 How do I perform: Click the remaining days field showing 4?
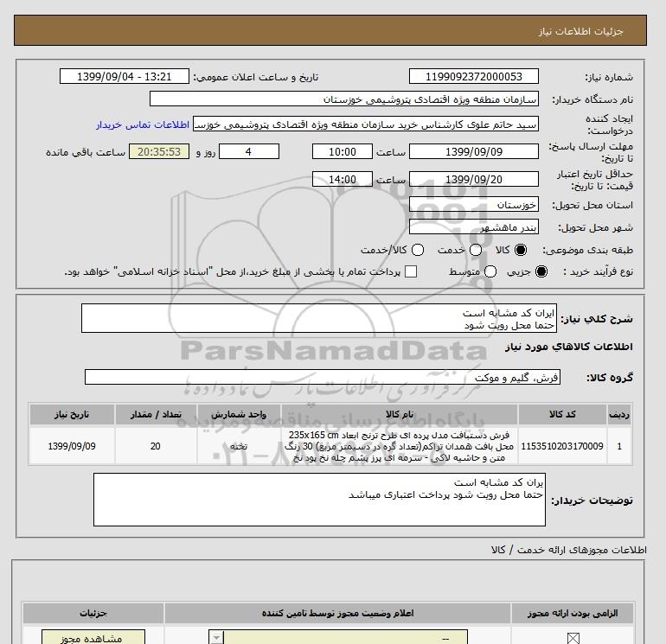coord(249,151)
